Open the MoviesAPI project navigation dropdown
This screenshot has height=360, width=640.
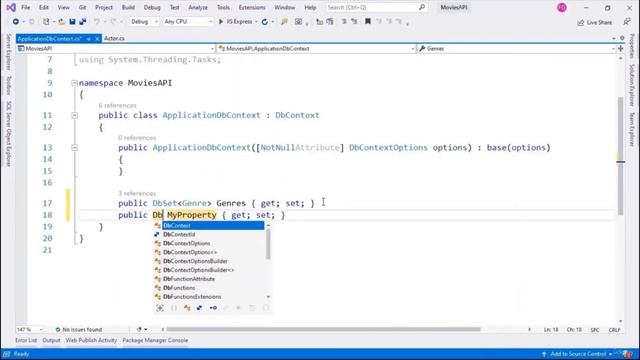tap(116, 49)
